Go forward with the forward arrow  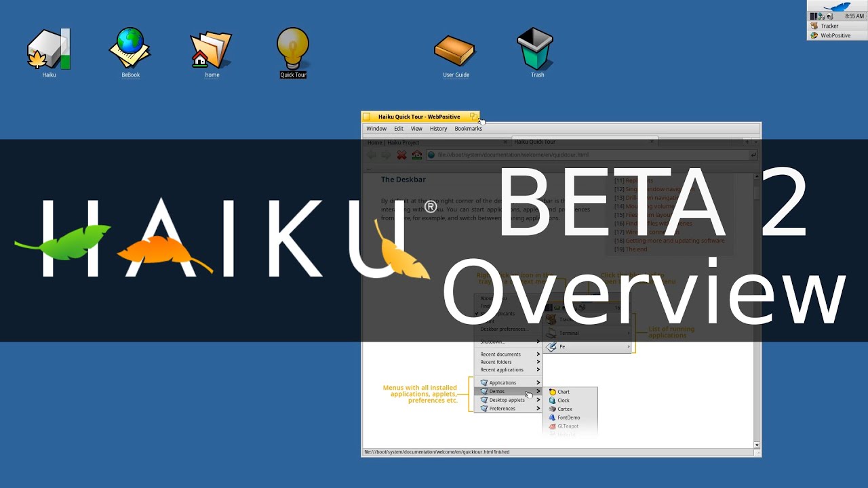coord(386,155)
